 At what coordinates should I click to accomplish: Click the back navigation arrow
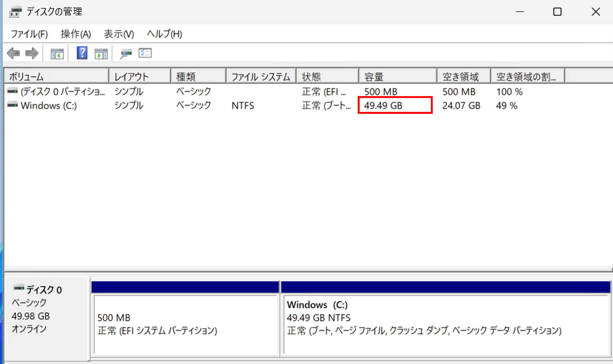coord(13,53)
